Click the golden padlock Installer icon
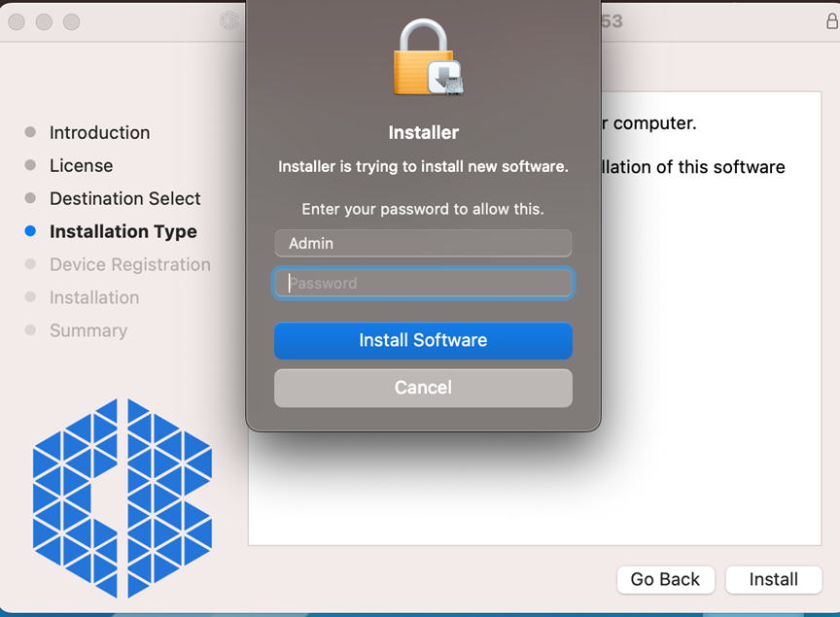Screen dimensions: 840x617 424,60
